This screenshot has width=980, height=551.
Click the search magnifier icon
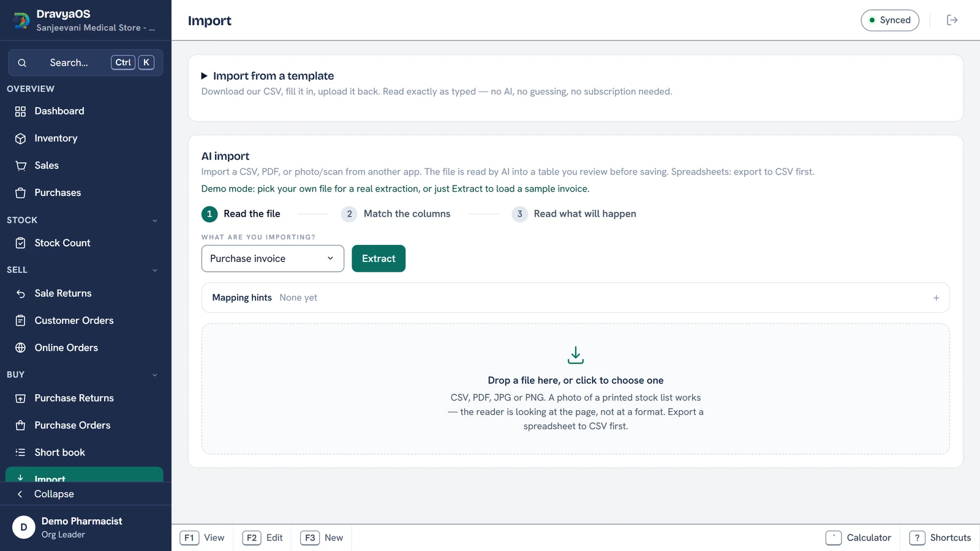pyautogui.click(x=22, y=62)
